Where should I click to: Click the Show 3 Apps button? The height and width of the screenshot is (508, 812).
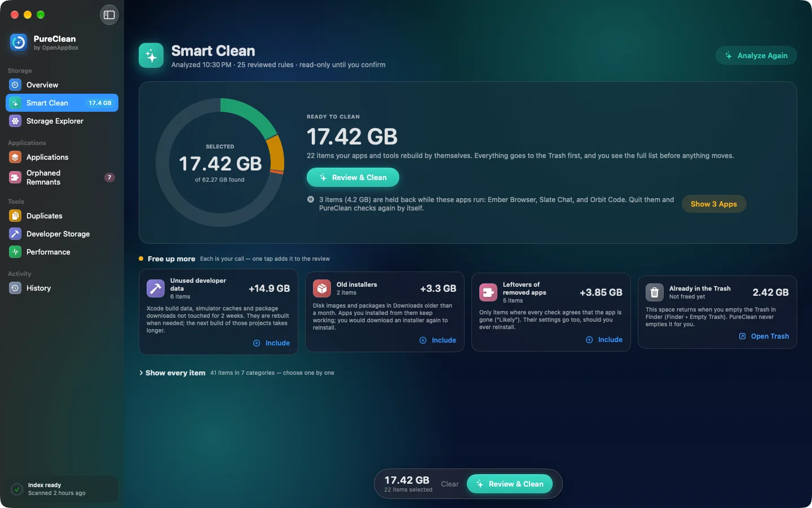click(x=714, y=204)
